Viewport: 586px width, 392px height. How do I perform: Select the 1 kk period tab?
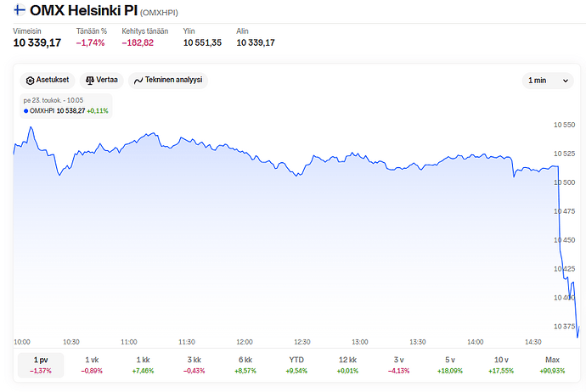pyautogui.click(x=144, y=365)
